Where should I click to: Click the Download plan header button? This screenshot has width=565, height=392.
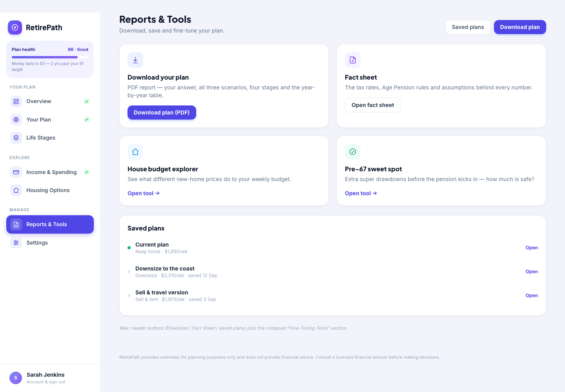[x=520, y=27]
